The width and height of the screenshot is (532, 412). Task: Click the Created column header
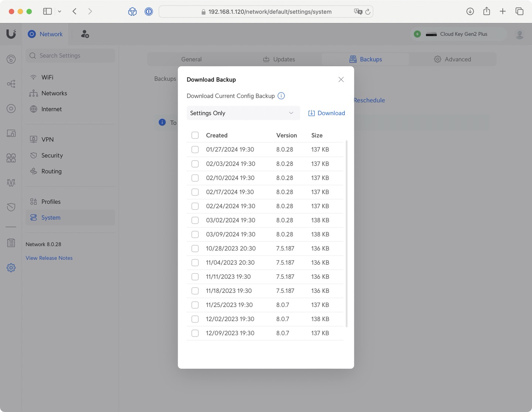coord(216,135)
